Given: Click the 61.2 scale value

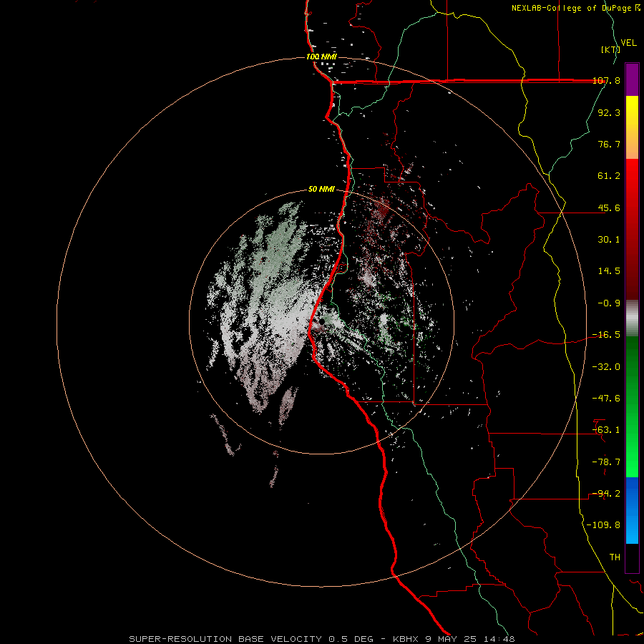Looking at the screenshot, I should coord(609,176).
